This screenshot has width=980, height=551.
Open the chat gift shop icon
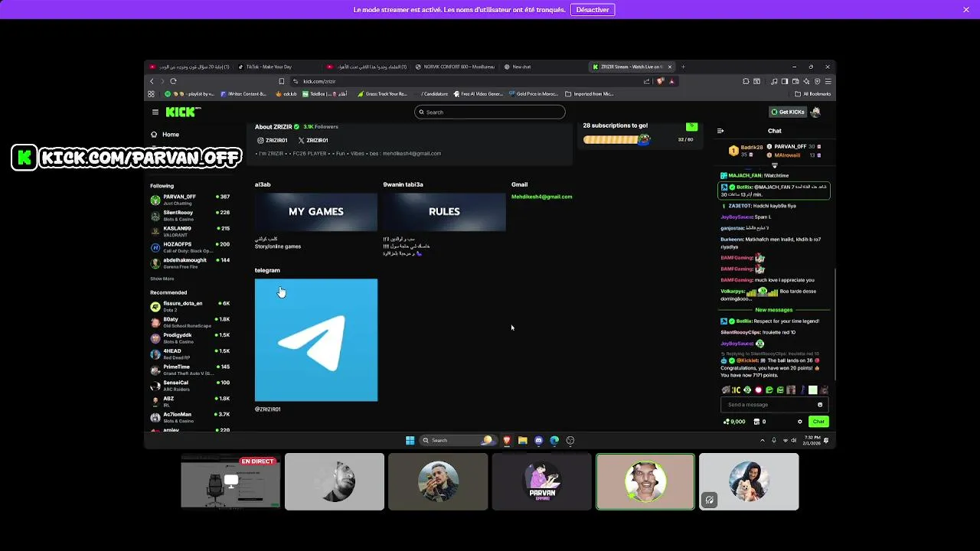(757, 422)
